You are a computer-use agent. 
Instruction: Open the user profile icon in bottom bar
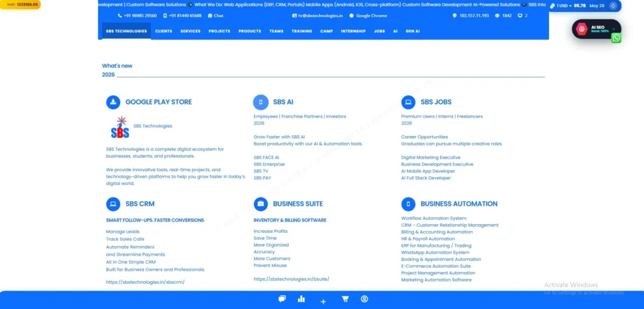pyautogui.click(x=364, y=299)
